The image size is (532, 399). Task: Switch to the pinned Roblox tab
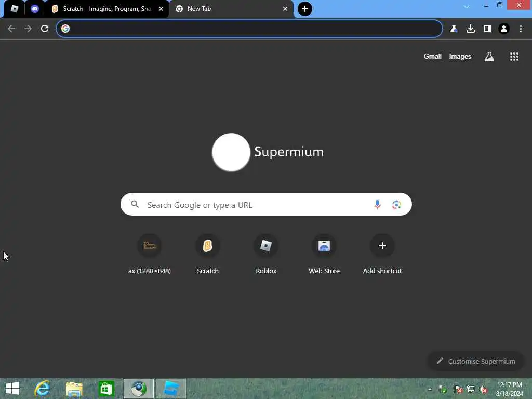coord(14,9)
